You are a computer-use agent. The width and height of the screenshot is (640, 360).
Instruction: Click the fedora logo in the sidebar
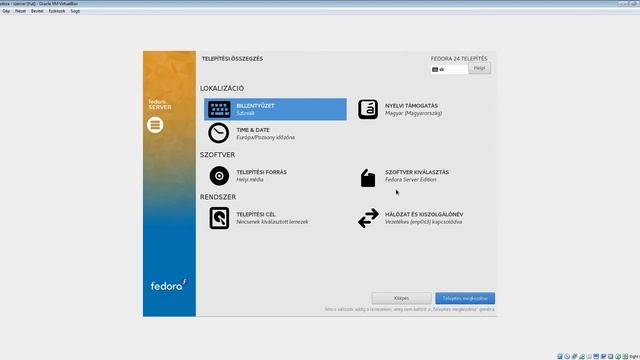pyautogui.click(x=169, y=285)
